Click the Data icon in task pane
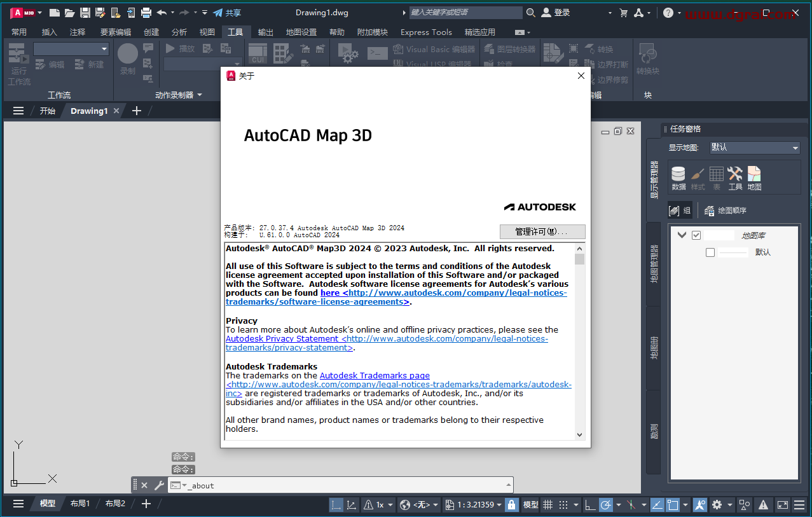Screen dimensions: 812x517 678,179
